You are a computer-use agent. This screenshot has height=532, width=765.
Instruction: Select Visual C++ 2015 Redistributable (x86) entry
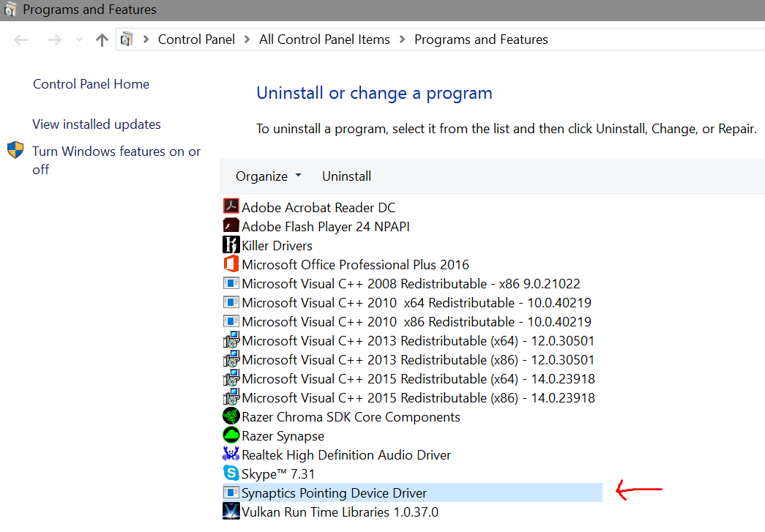418,397
